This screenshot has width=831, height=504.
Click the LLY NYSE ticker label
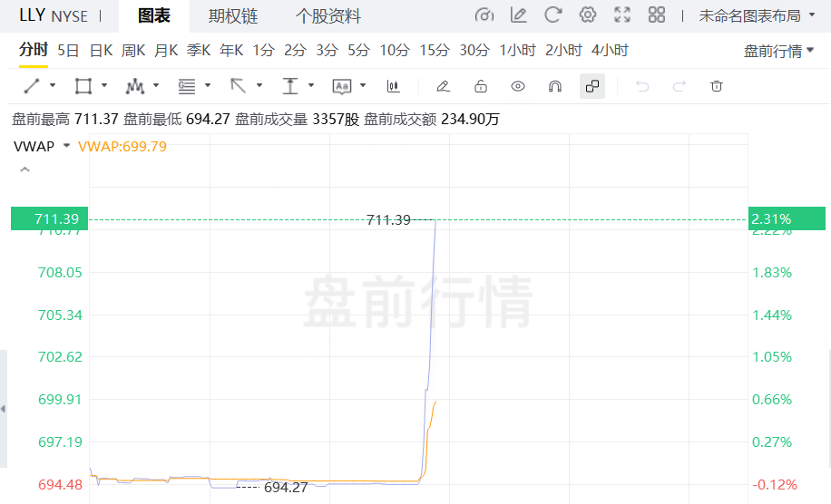click(54, 16)
